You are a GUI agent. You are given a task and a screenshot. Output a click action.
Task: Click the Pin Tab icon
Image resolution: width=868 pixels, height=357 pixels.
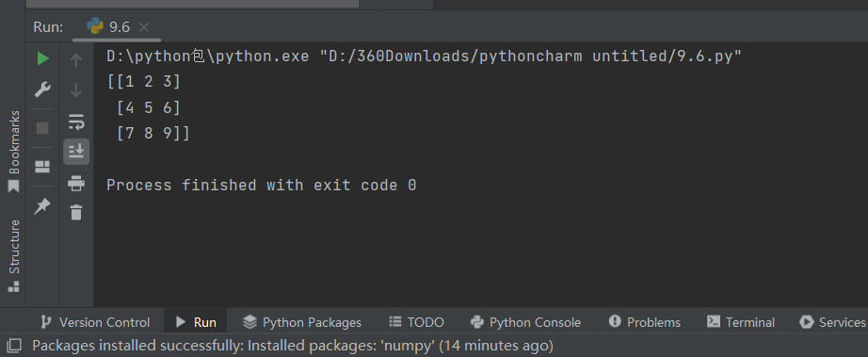(x=42, y=206)
